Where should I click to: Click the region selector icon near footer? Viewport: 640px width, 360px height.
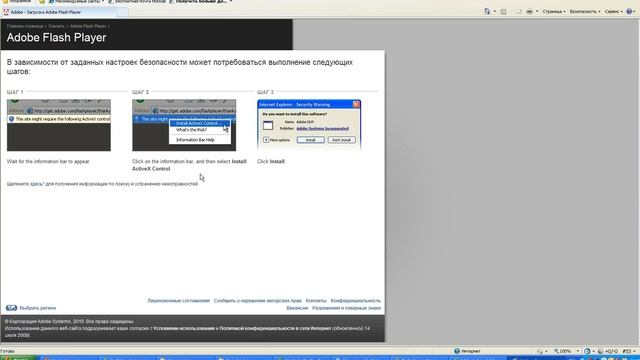coord(11,308)
